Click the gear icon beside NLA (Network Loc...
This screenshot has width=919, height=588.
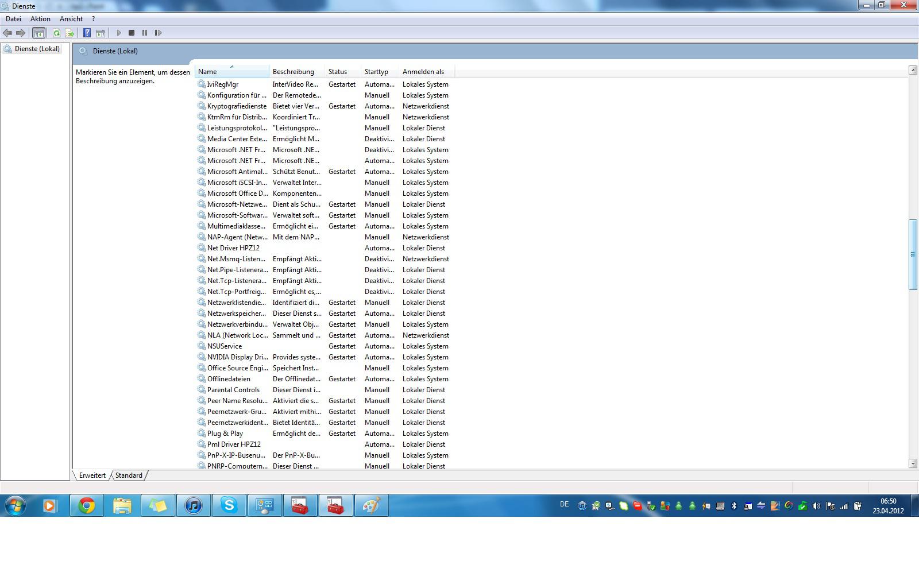(x=202, y=335)
